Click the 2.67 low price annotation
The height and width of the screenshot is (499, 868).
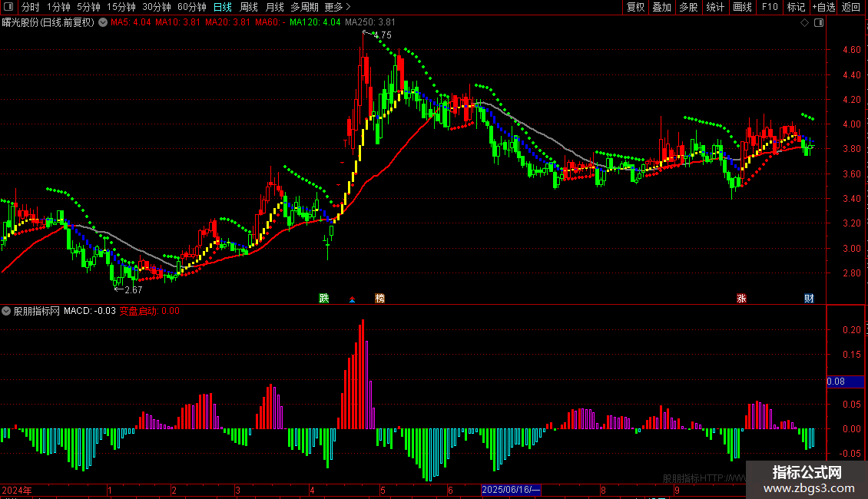(134, 289)
